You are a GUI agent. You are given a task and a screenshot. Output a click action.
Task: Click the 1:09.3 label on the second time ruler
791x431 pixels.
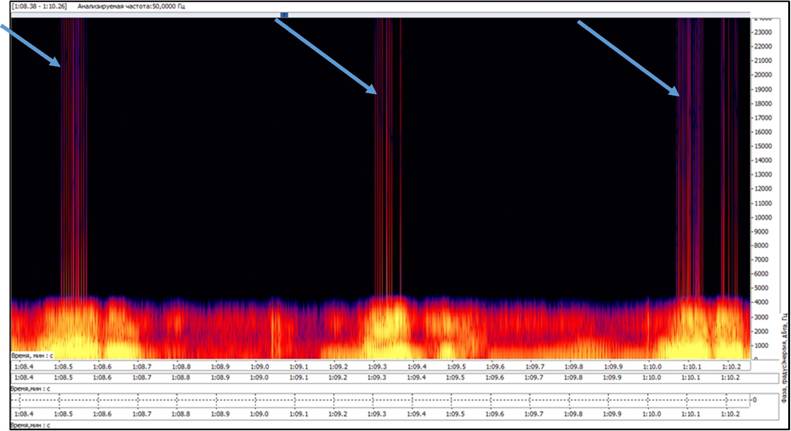(377, 378)
